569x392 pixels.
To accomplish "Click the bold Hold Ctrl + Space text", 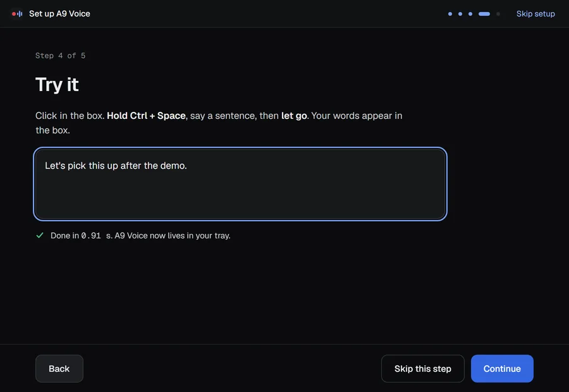I will coord(146,116).
